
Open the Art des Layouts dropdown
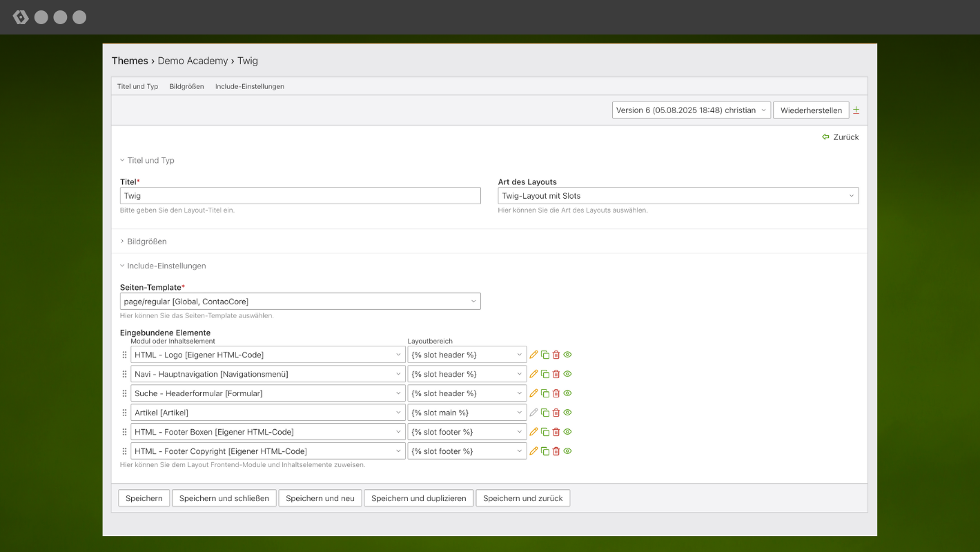click(x=678, y=196)
